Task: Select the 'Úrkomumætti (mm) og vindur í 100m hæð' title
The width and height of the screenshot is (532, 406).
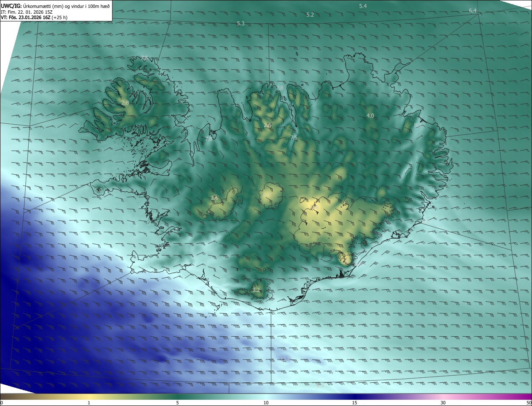Action: point(66,6)
